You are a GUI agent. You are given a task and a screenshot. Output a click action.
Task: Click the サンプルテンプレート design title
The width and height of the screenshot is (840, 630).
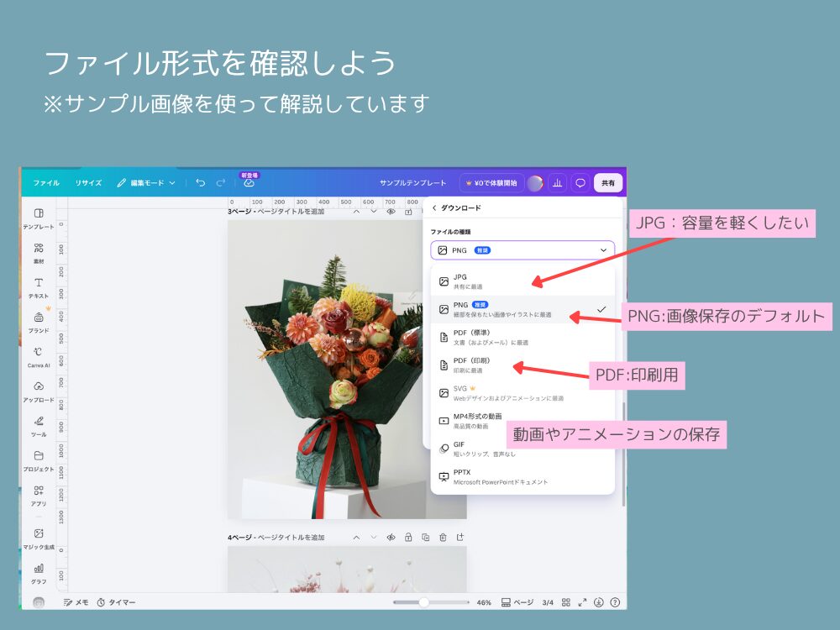tap(412, 182)
